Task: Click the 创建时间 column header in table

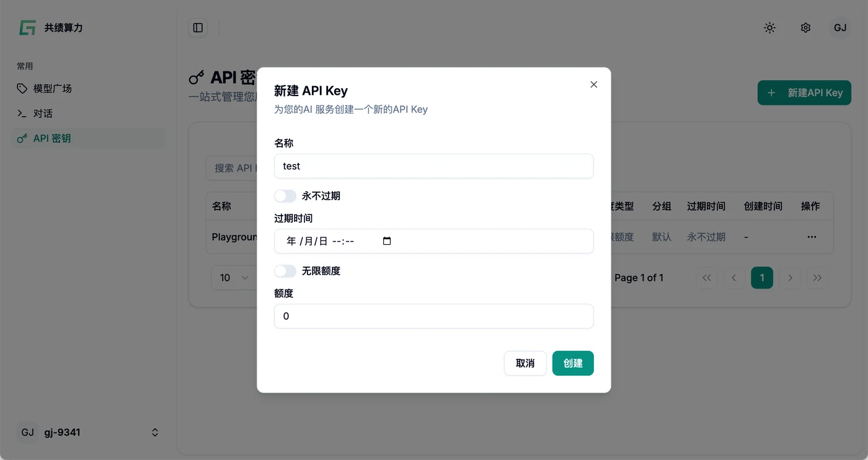Action: pyautogui.click(x=763, y=206)
